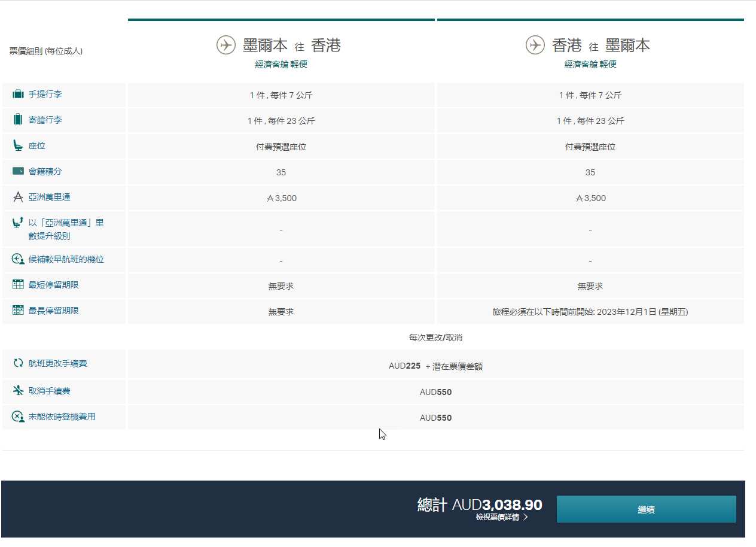Image resolution: width=756 pixels, height=547 pixels.
Task: Click the earlier flight standby (候補較早航班) icon
Action: (x=18, y=260)
